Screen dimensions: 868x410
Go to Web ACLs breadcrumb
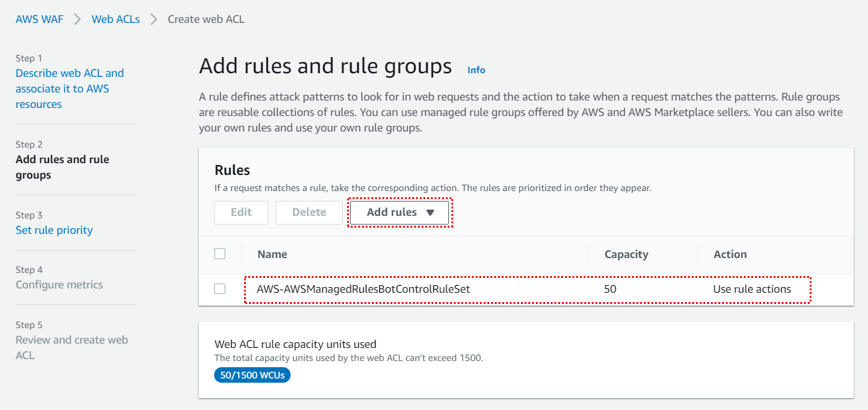(115, 19)
